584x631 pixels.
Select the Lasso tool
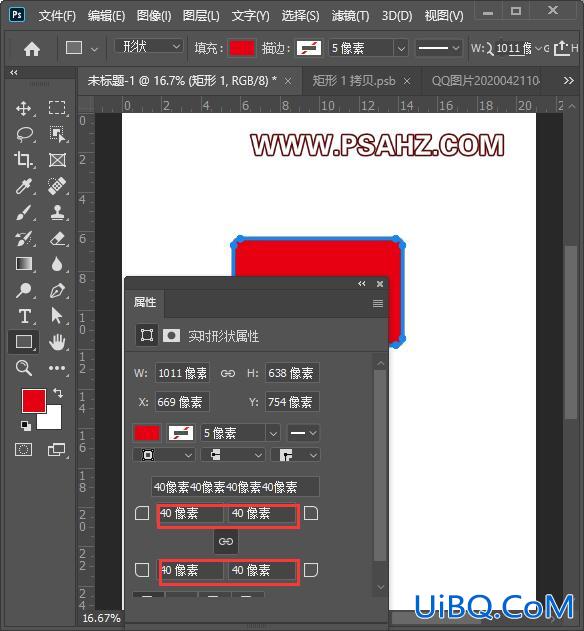click(24, 134)
